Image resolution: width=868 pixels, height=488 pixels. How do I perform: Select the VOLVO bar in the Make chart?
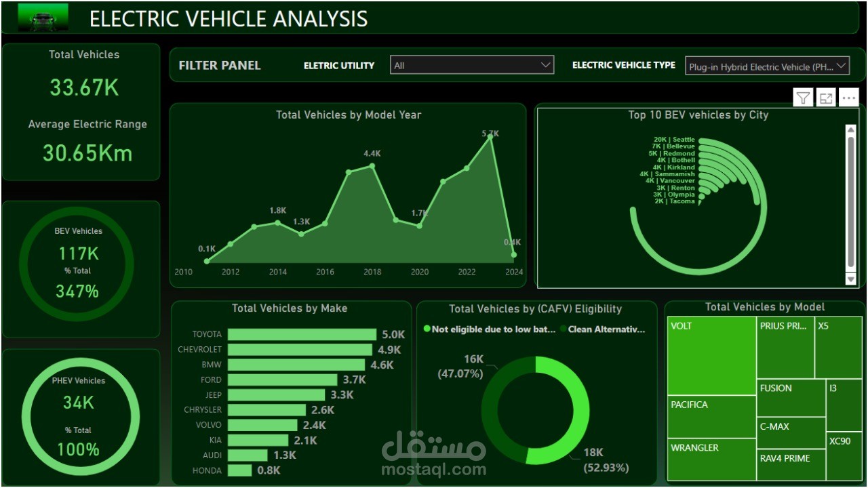click(262, 425)
